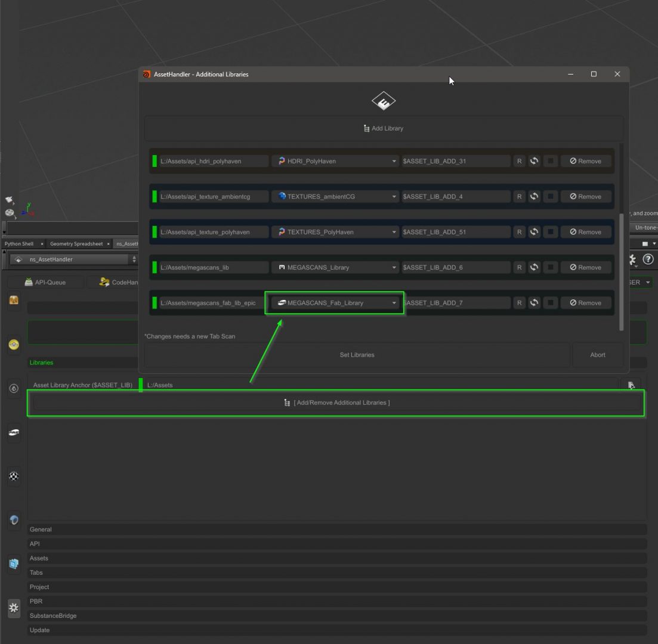Expand the Project settings section

tap(337, 587)
